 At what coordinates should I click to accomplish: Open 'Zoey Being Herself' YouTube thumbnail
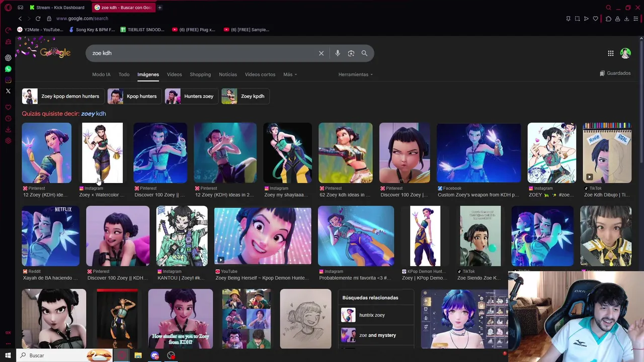tap(263, 236)
